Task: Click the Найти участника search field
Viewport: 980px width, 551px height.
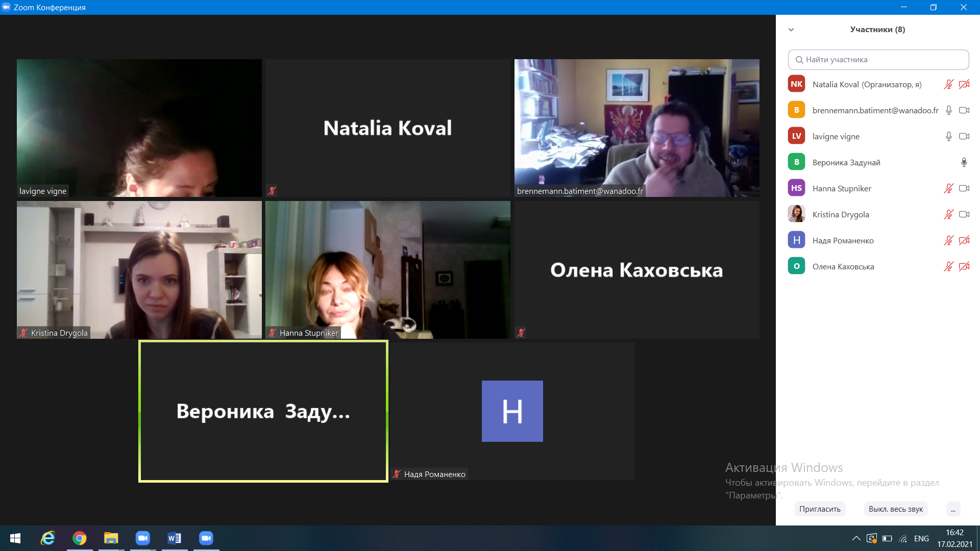Action: pyautogui.click(x=878, y=60)
